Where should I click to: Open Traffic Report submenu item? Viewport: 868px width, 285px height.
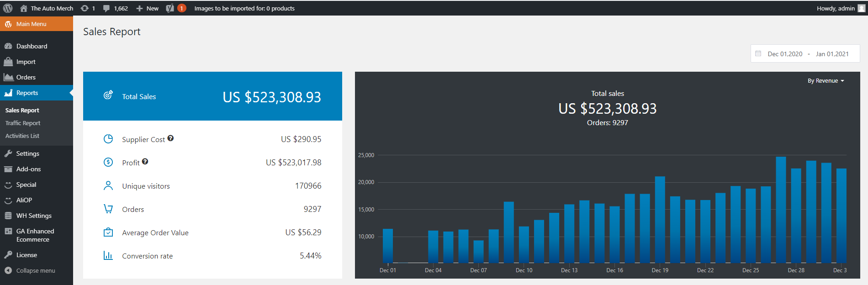click(x=23, y=123)
